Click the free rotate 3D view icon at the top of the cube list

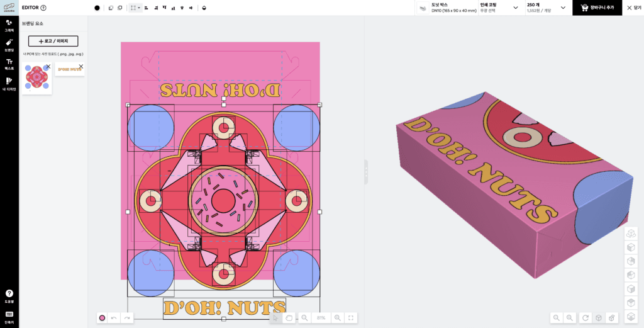630,234
